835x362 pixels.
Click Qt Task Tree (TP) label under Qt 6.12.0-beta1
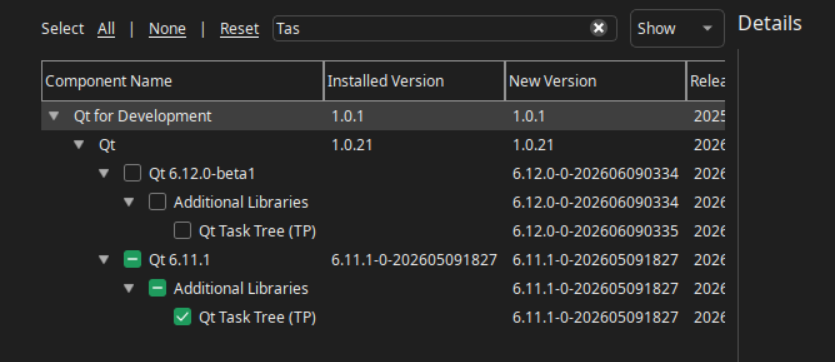[x=257, y=231]
